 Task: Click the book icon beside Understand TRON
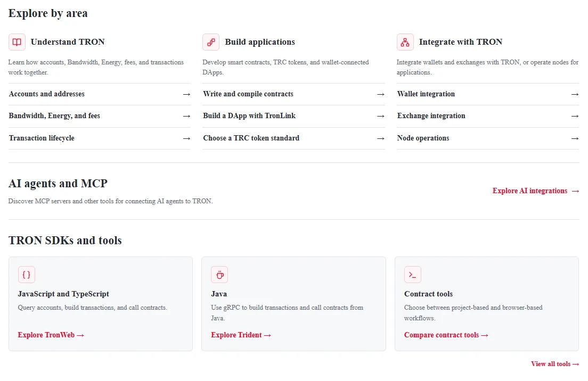(x=17, y=42)
